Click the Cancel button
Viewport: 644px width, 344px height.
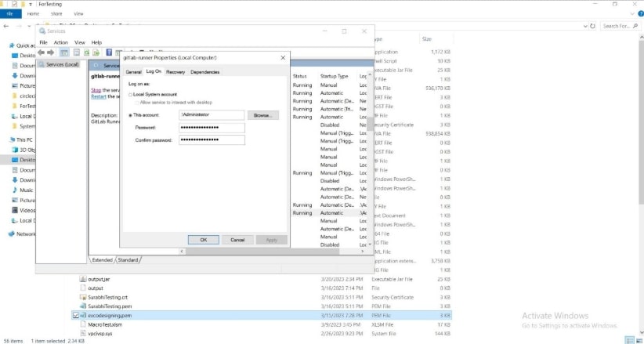(x=237, y=240)
